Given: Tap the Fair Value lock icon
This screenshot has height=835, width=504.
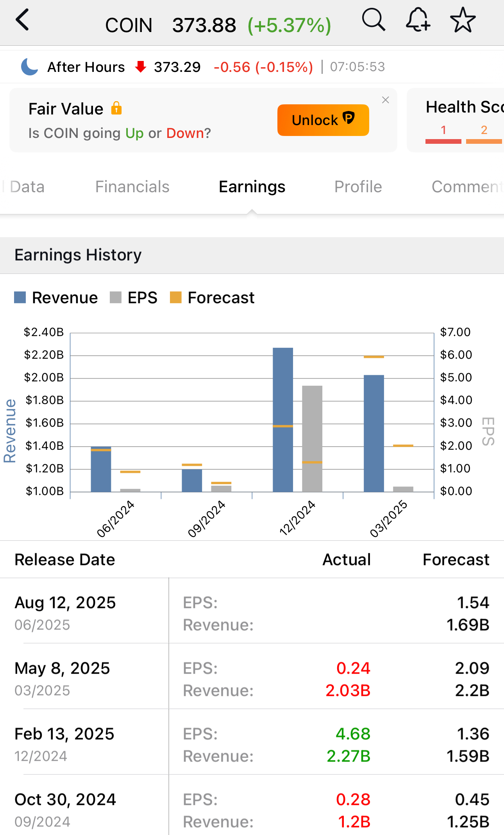Looking at the screenshot, I should click(x=116, y=108).
